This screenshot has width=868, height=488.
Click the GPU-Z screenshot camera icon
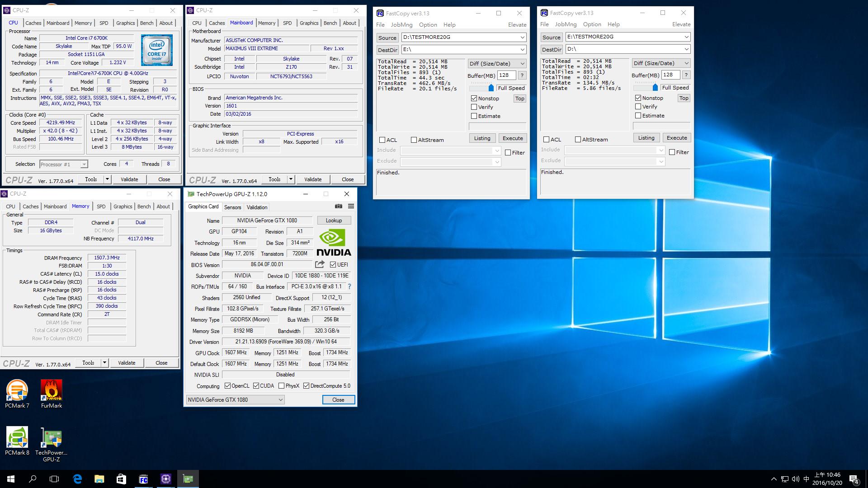[338, 206]
